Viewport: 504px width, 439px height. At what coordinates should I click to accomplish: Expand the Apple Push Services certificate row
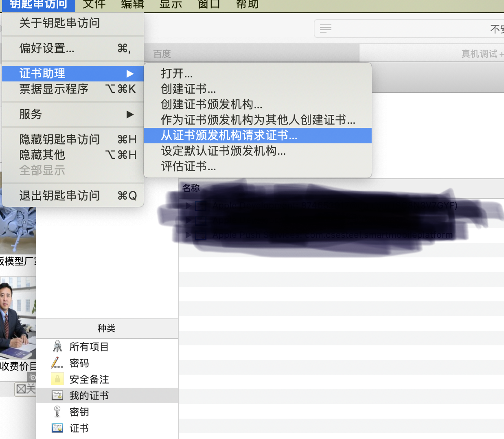(188, 235)
